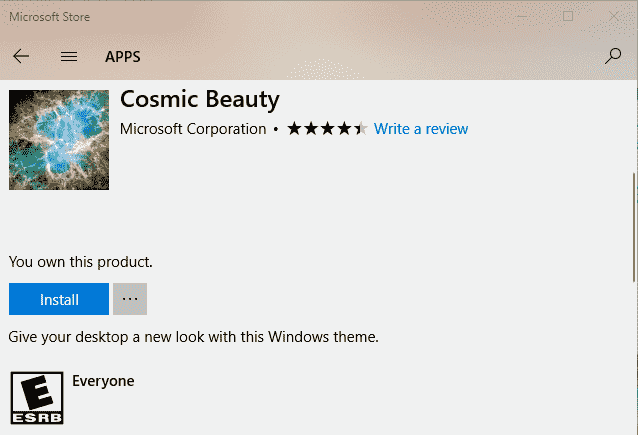Click the 'You own this product.' text
Screen dimensions: 638x435
point(81,262)
